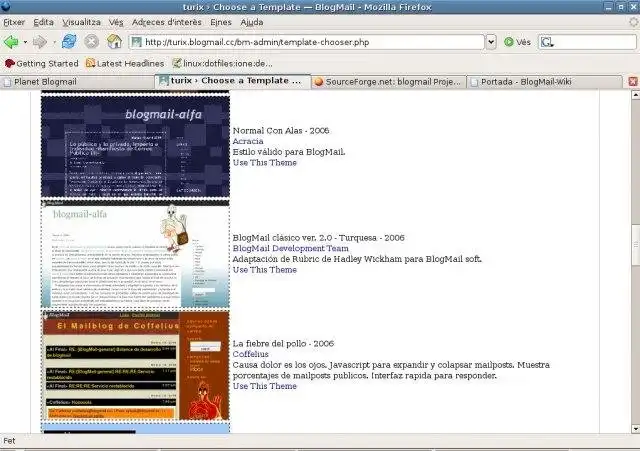640x451 pixels.
Task: Open the Getting Started bookmark
Action: tap(41, 64)
